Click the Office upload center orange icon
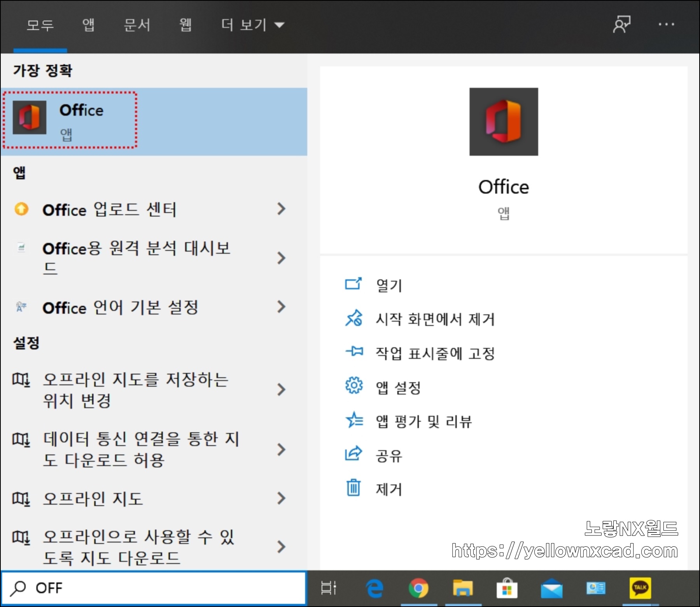 point(21,209)
